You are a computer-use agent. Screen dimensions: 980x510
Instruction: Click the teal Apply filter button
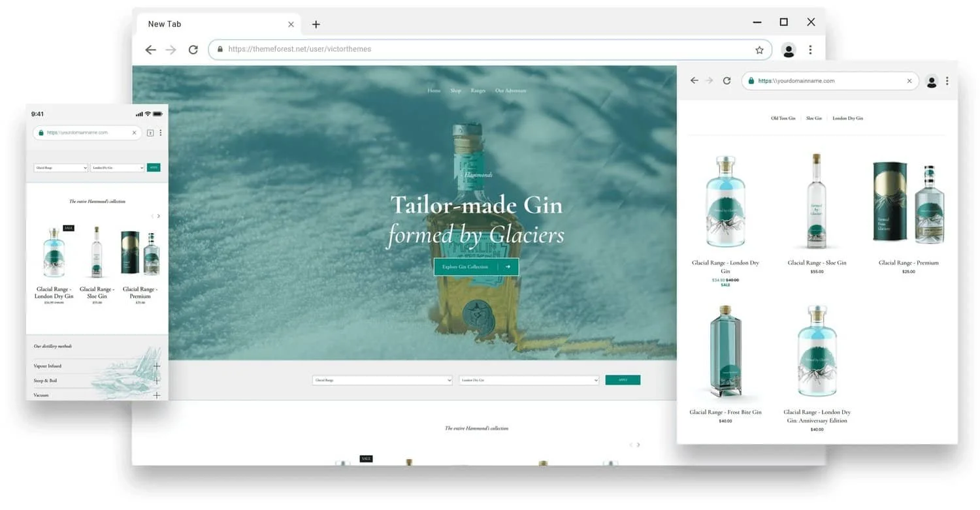coord(623,379)
